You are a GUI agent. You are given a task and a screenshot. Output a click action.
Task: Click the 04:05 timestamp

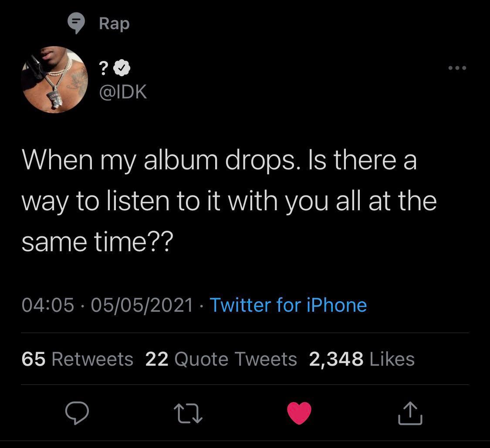click(x=48, y=305)
